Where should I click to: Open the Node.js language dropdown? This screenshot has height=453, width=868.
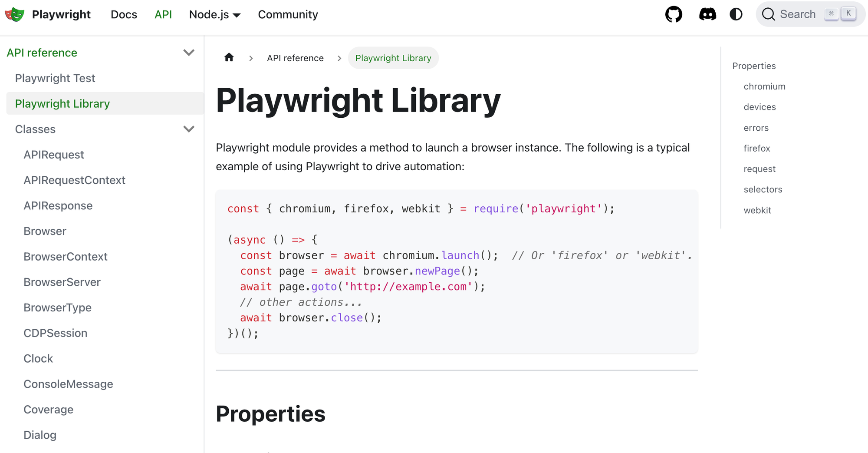(215, 14)
